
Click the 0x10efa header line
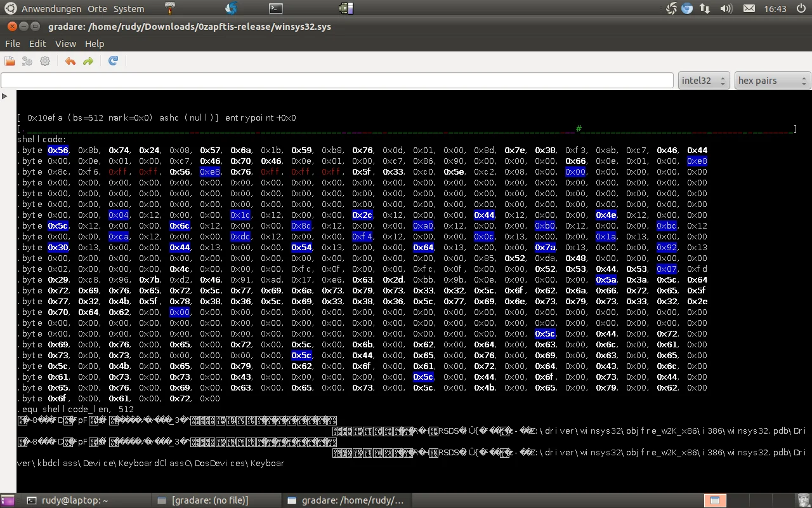pos(157,118)
